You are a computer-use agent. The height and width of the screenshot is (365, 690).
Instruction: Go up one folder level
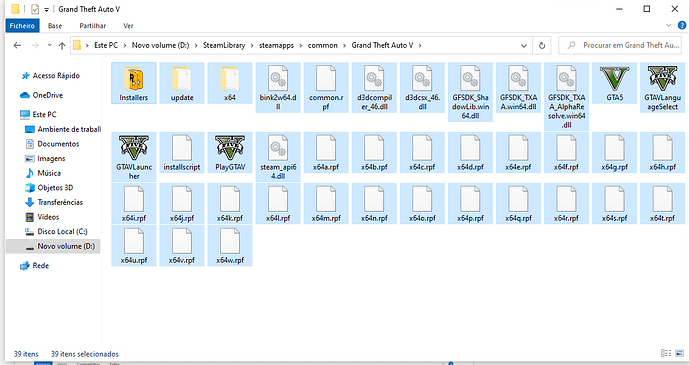62,45
